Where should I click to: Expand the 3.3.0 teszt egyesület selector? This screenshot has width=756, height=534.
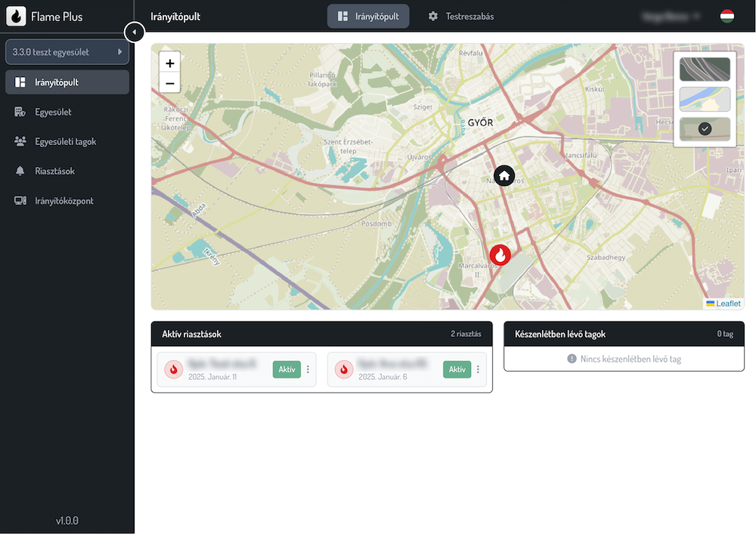(67, 52)
